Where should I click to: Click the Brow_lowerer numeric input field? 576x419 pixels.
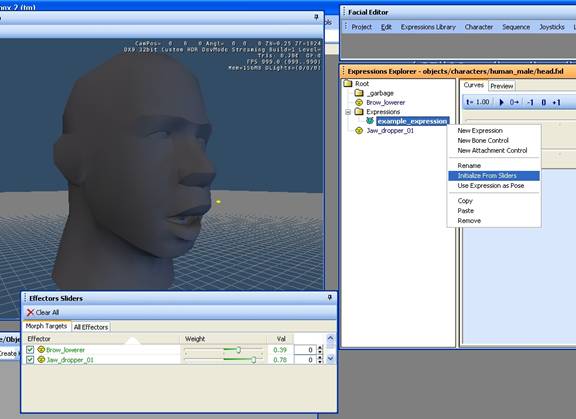(x=305, y=350)
